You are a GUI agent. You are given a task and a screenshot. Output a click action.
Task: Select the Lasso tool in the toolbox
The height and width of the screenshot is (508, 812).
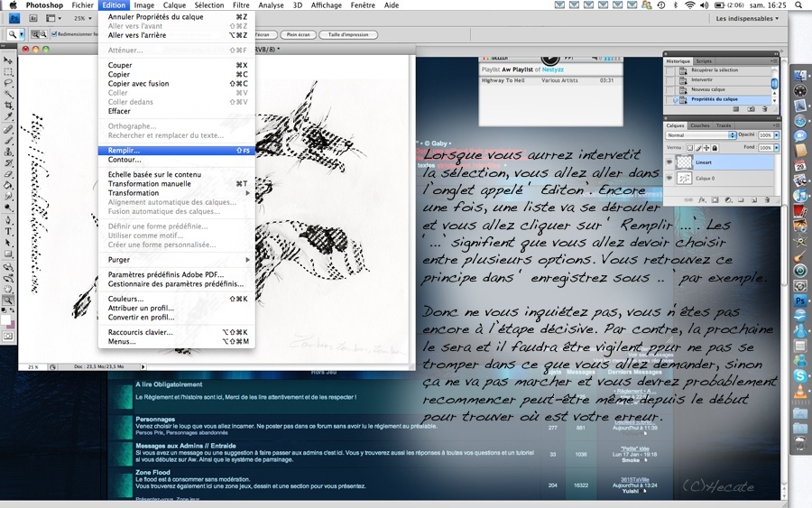coord(8,83)
